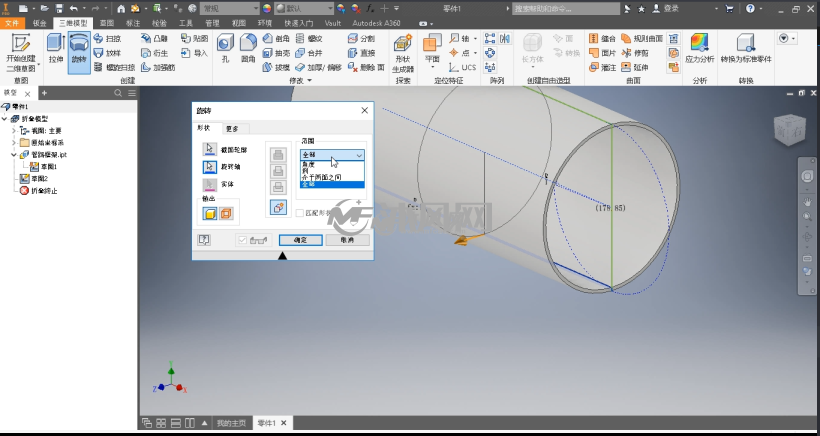Open the 平面 work plane dropdown
The image size is (820, 436).
click(432, 67)
